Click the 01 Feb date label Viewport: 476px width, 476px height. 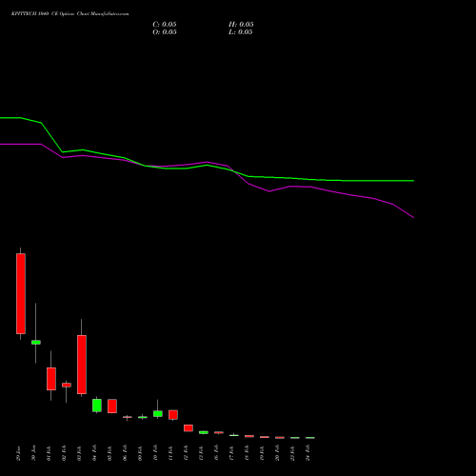(50, 453)
